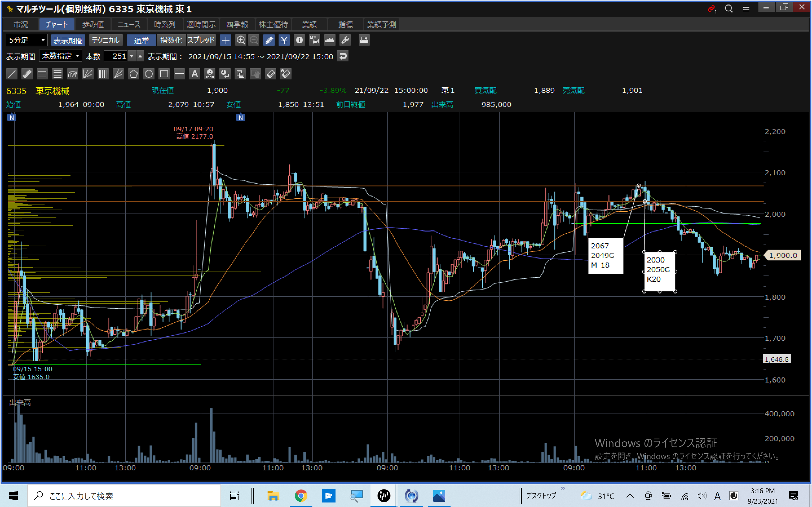Select the pentagon shape drawing tool
Viewport: 812px width, 507px height.
coord(134,74)
